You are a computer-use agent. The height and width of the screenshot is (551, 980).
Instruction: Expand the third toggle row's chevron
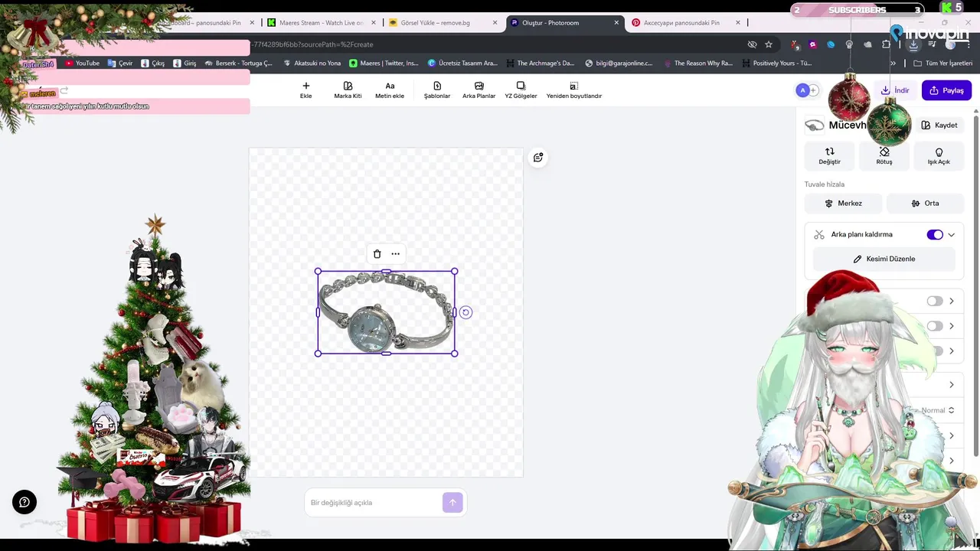pos(952,351)
